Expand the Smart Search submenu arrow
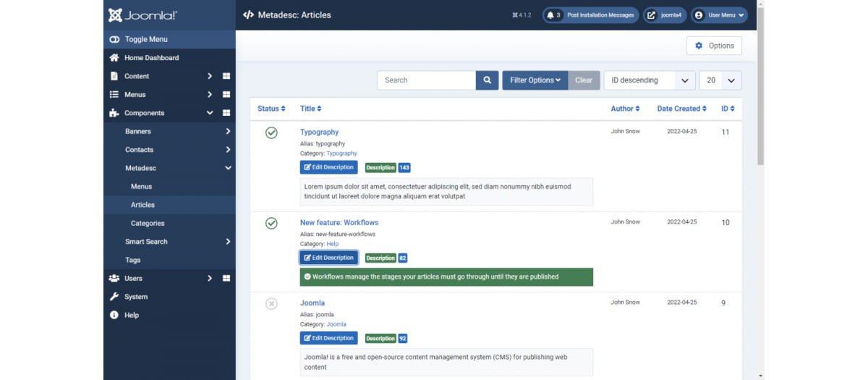The height and width of the screenshot is (380, 868). (x=228, y=242)
